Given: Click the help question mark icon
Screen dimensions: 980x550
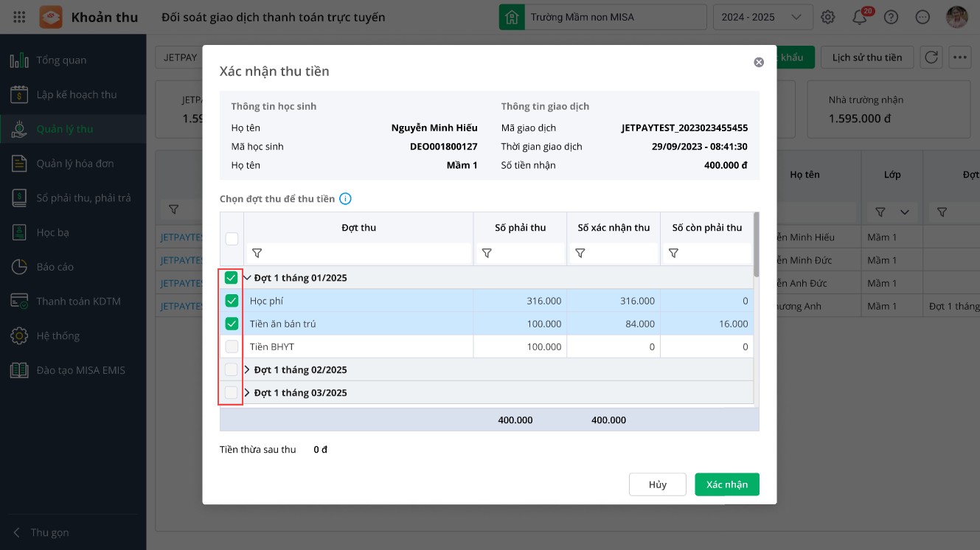Looking at the screenshot, I should (891, 17).
